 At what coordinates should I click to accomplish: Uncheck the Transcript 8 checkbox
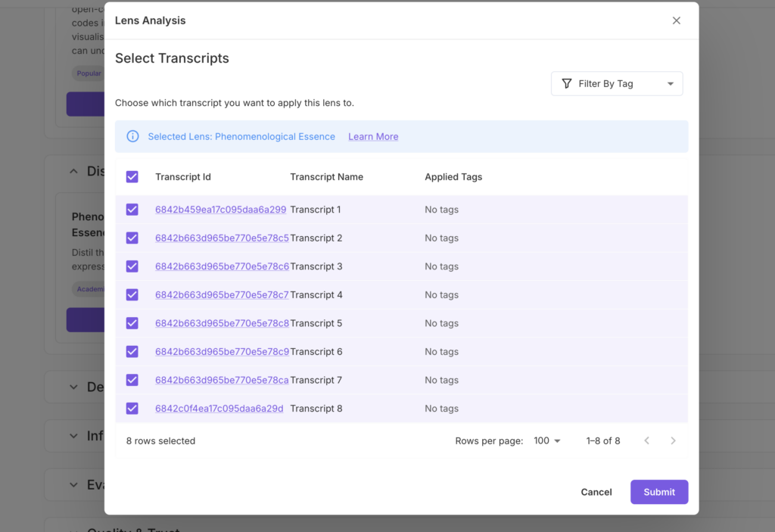tap(132, 409)
